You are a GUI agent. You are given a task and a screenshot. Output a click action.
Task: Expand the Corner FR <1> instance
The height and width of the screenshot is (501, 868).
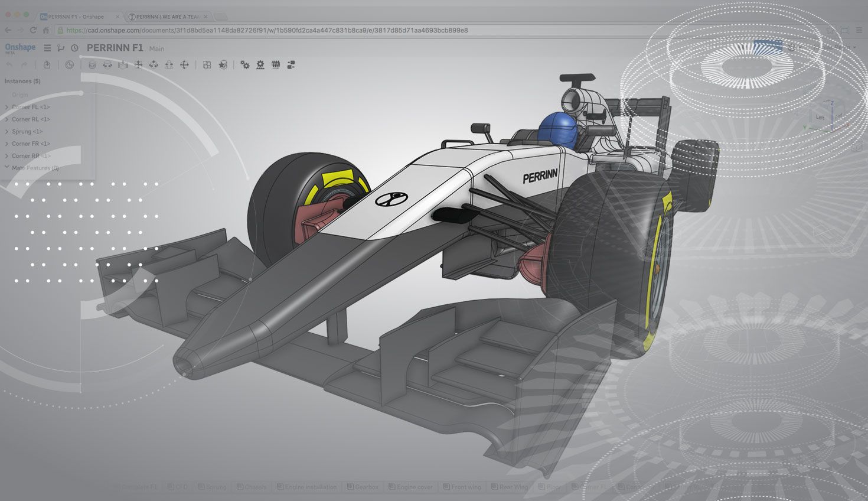6,144
